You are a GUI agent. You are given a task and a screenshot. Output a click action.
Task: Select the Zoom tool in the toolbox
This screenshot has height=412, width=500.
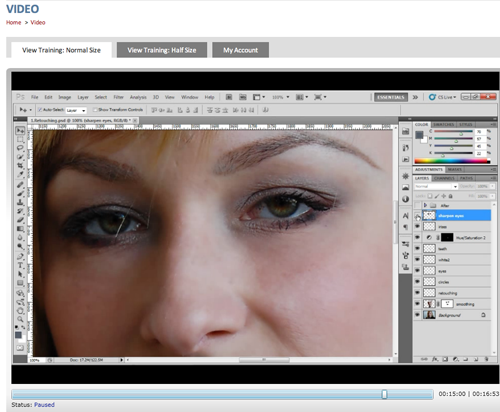(x=20, y=319)
